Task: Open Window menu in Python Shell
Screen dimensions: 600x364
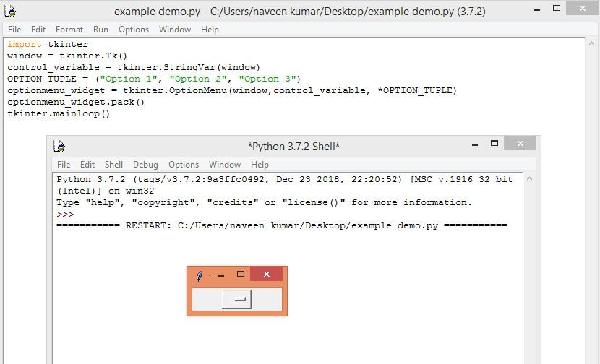Action: (225, 165)
